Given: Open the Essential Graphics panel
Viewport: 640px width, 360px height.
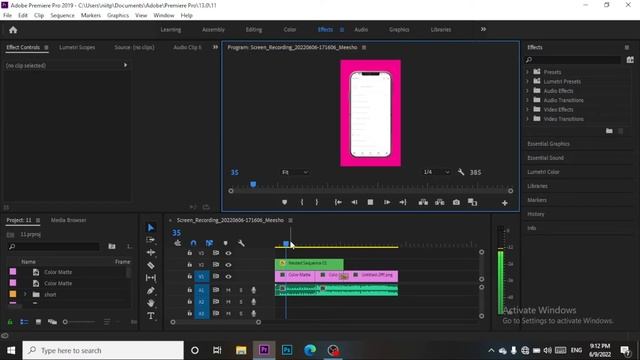Looking at the screenshot, I should tap(548, 144).
